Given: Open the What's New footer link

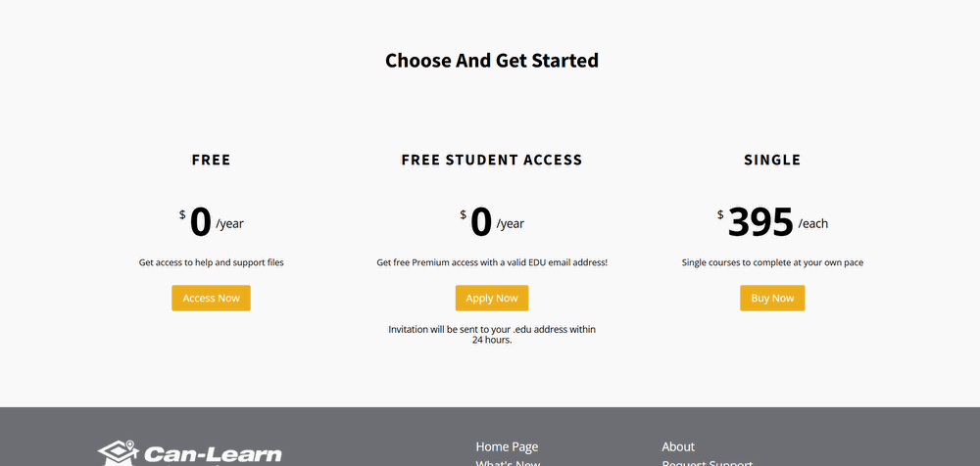Looking at the screenshot, I should tap(508, 463).
